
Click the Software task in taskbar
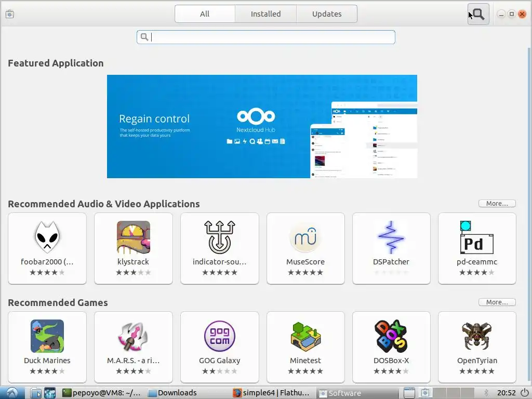pos(358,393)
